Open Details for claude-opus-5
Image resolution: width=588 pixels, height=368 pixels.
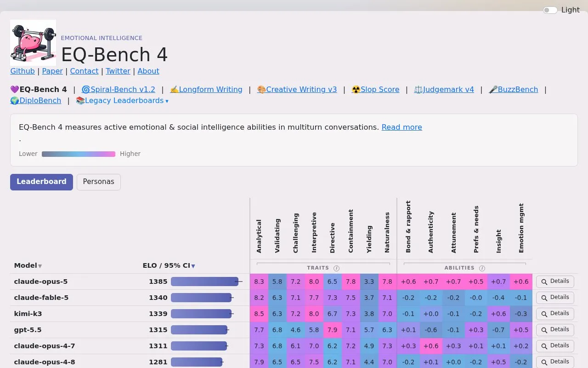pos(555,282)
